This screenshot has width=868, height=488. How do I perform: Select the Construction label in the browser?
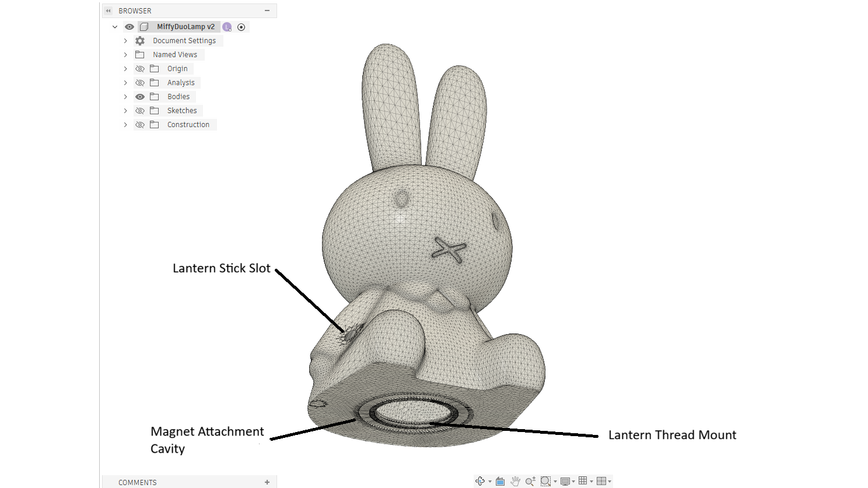click(x=188, y=125)
